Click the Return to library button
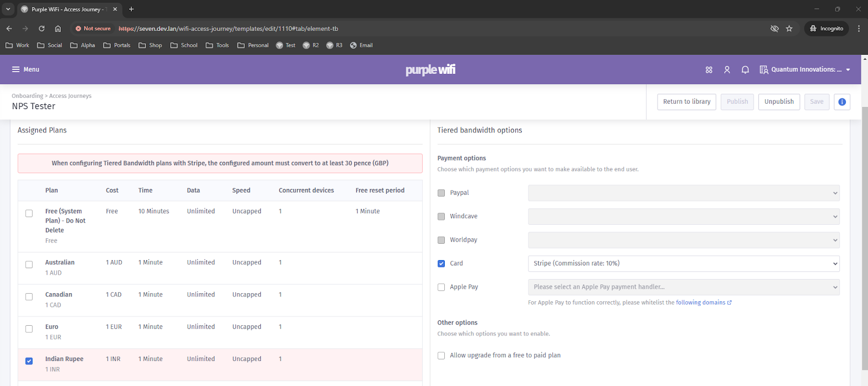Screen dimensions: 868x386 click(687, 102)
